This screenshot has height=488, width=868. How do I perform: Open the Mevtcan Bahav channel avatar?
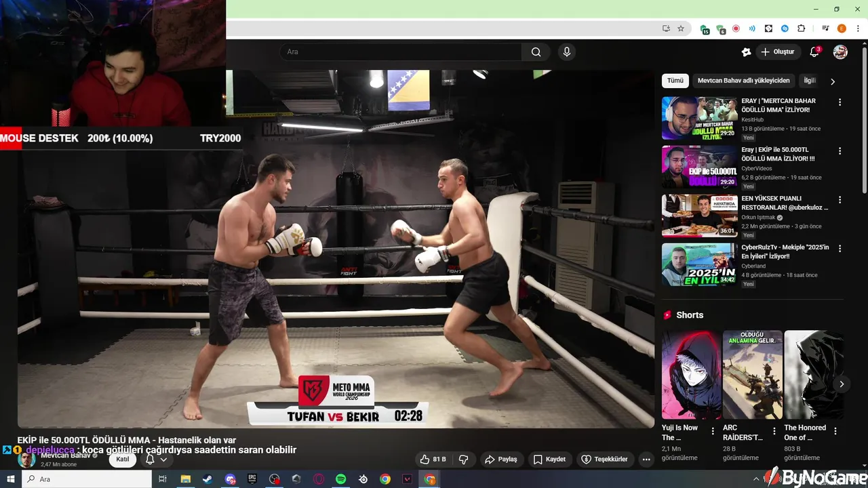(27, 460)
